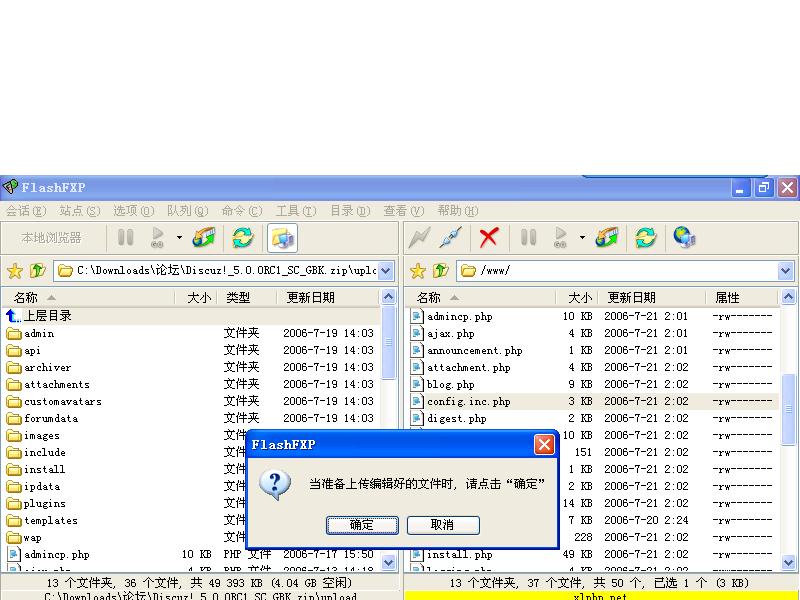
Task: Select remote file announcement.php
Action: (x=592, y=351)
